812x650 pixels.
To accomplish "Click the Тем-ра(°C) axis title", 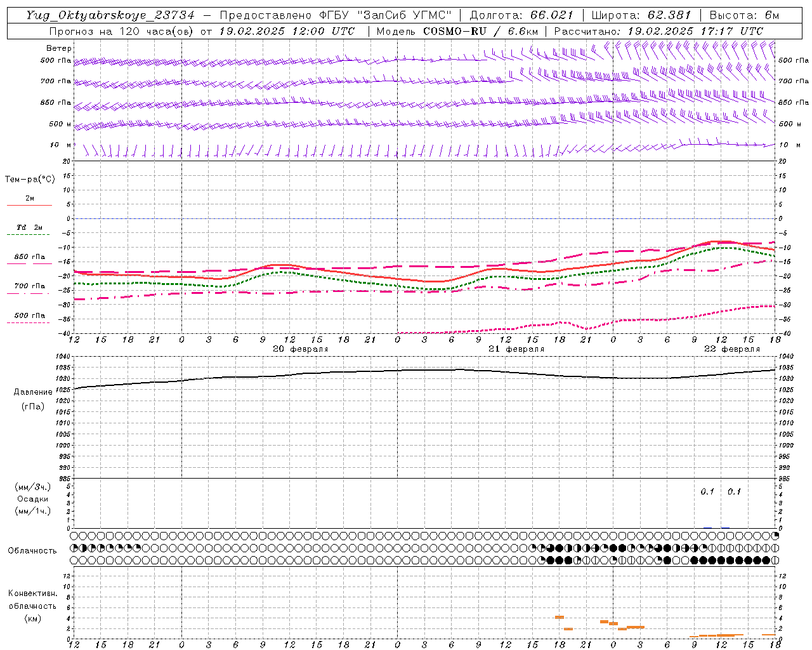I will [30, 179].
